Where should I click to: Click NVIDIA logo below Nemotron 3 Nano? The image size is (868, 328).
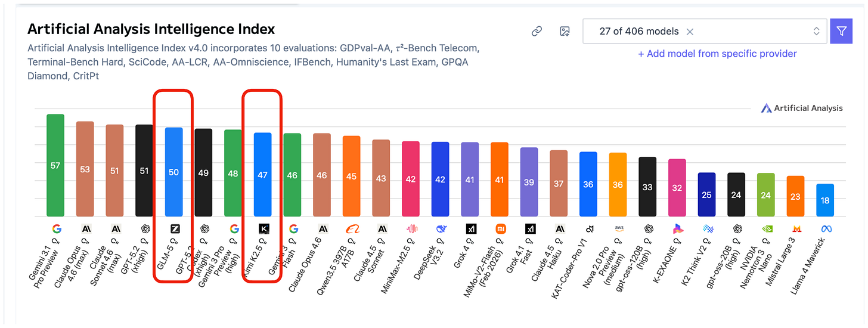(767, 228)
